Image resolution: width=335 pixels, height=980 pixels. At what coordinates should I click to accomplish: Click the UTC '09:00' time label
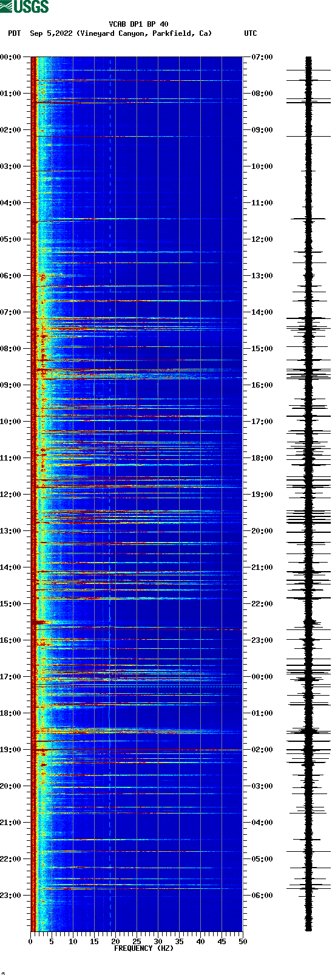pos(262,130)
